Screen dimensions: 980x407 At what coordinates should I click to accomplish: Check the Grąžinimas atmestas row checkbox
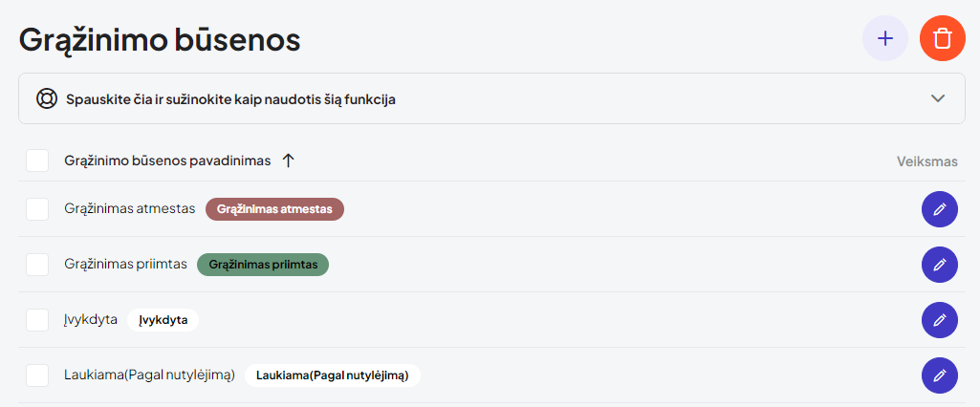pyautogui.click(x=37, y=208)
